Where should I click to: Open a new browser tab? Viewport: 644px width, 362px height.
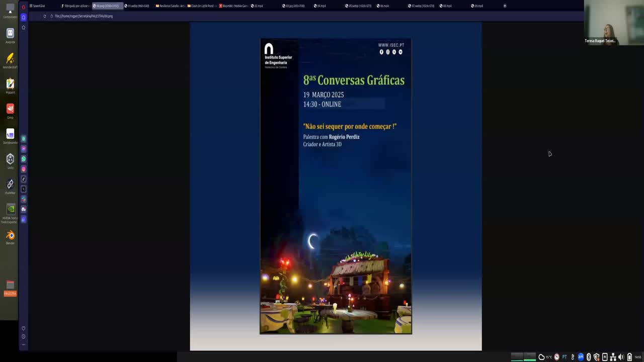(505, 6)
